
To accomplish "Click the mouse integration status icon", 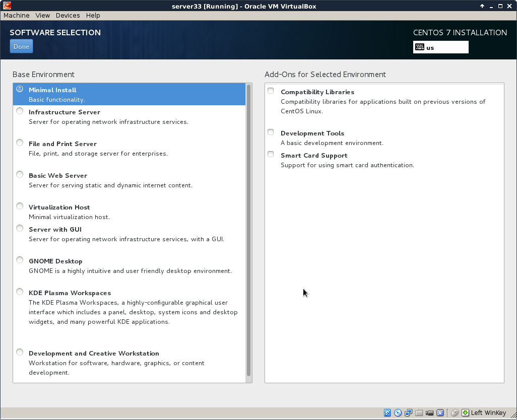I will [x=455, y=413].
